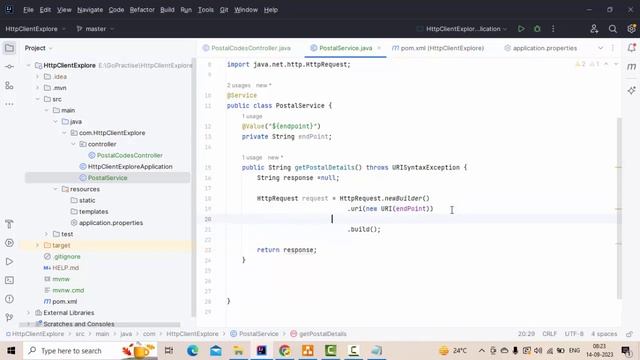The height and width of the screenshot is (360, 640).
Task: Open the Commit tool window
Action: coord(9,67)
